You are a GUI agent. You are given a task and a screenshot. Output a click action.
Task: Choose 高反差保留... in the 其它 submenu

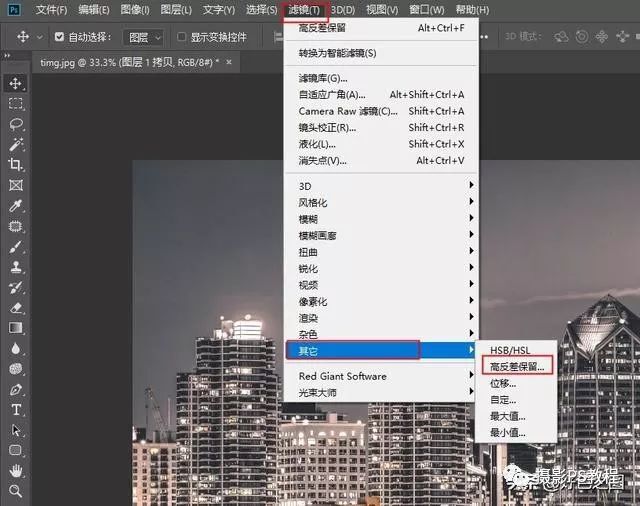[517, 367]
